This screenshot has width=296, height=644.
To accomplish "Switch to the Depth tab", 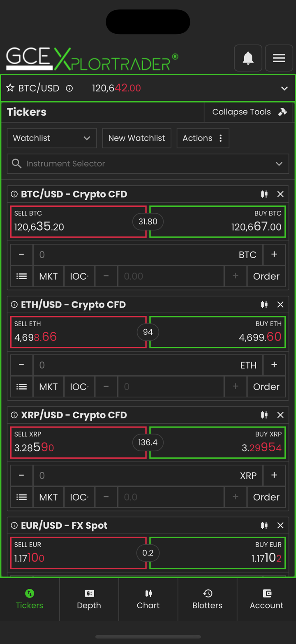I will click(89, 599).
